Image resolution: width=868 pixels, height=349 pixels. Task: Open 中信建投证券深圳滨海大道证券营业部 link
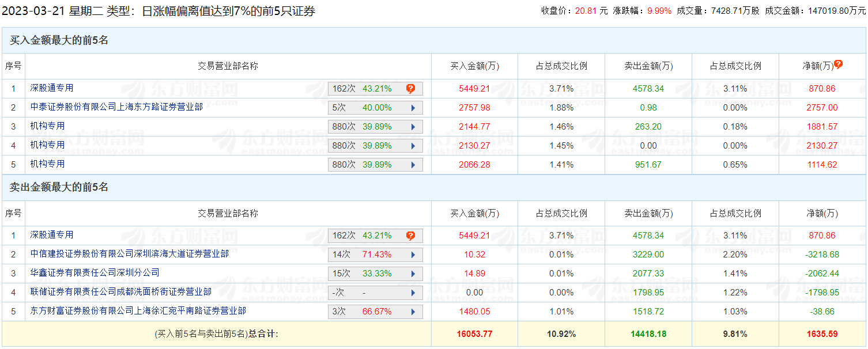tap(129, 254)
